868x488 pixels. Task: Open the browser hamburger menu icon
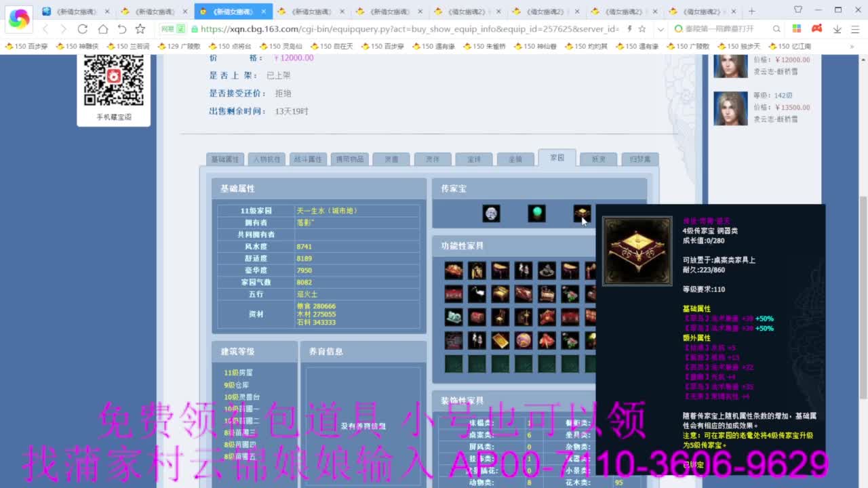(x=854, y=30)
